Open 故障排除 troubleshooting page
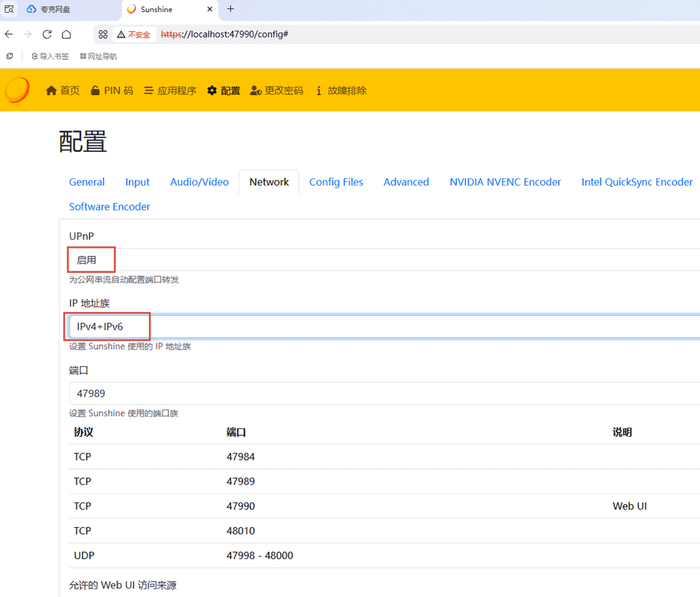The height and width of the screenshot is (597, 700). [341, 90]
